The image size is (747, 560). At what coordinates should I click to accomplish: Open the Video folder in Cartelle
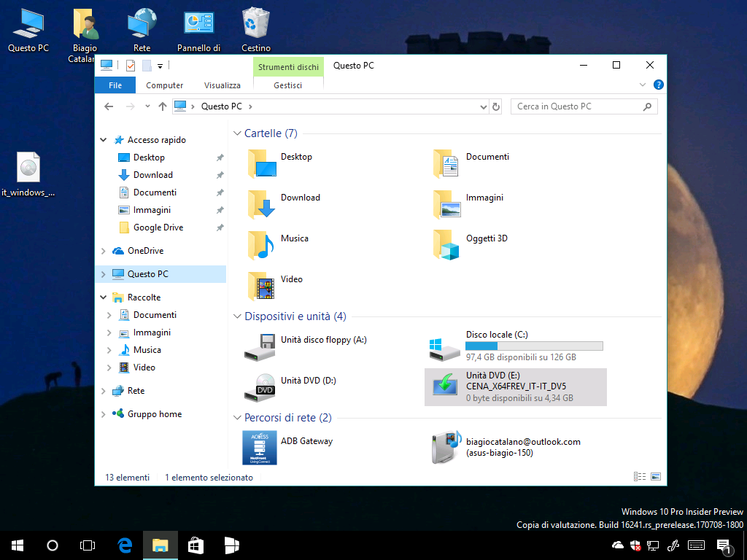(275, 286)
